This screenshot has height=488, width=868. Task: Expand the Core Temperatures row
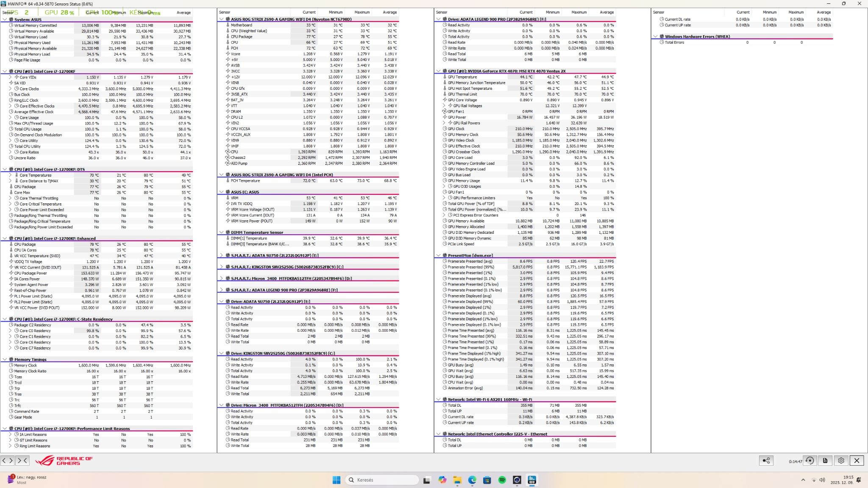tap(10, 175)
